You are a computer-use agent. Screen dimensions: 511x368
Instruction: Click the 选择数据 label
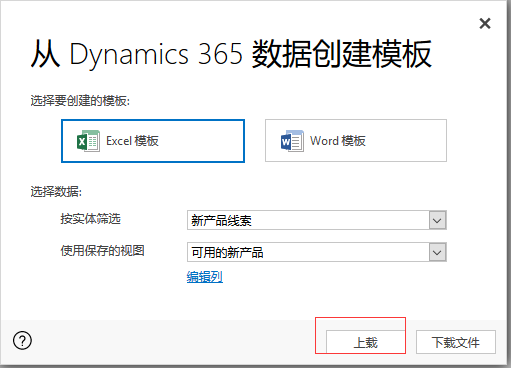56,192
